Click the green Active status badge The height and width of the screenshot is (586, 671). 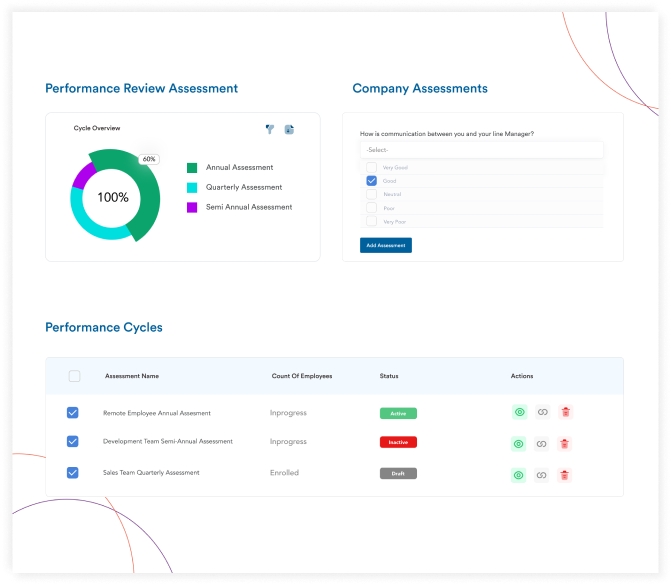click(x=398, y=413)
